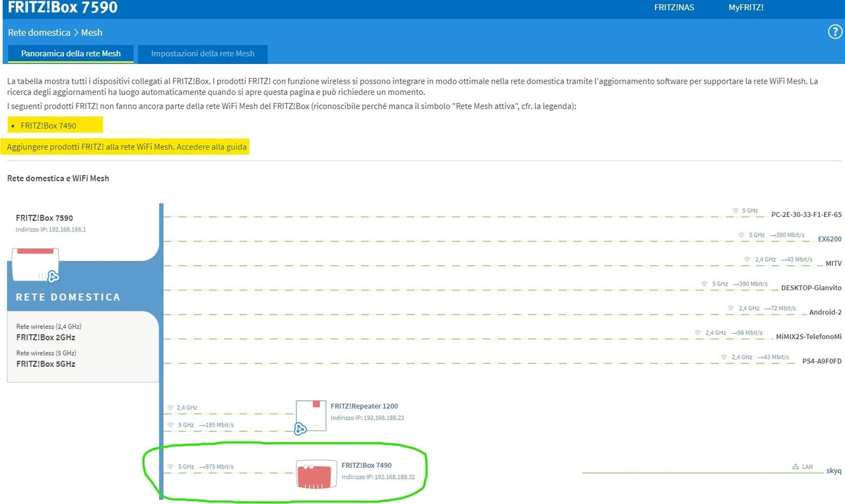Click the RETE DOMESTICA banner
845x504 pixels.
click(x=68, y=297)
